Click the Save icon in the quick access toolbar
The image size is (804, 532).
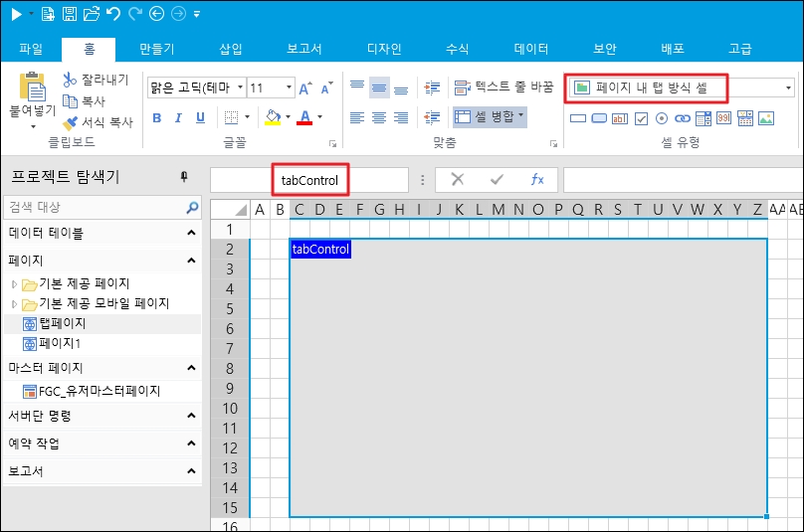(x=70, y=14)
